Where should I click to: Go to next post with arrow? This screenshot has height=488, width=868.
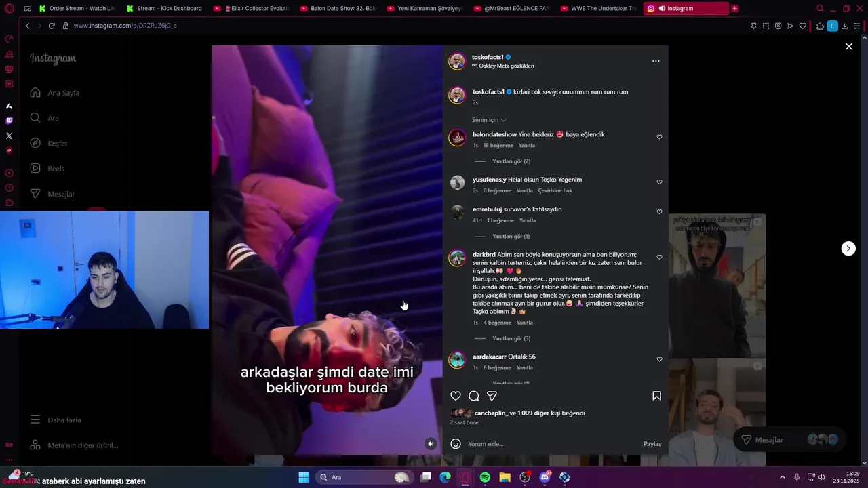(x=848, y=248)
